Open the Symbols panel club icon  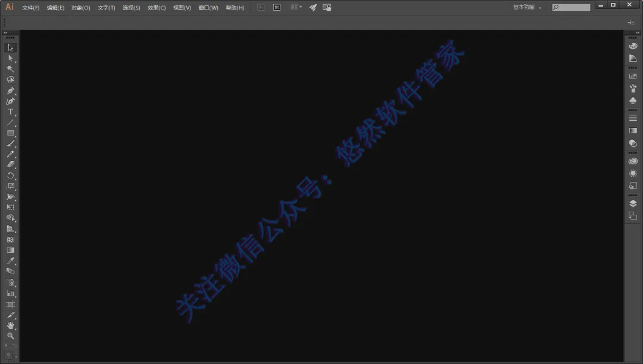(633, 101)
